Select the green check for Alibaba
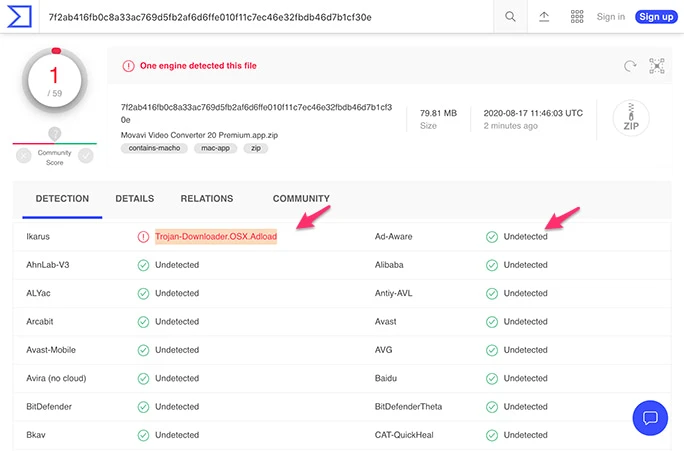 click(492, 265)
